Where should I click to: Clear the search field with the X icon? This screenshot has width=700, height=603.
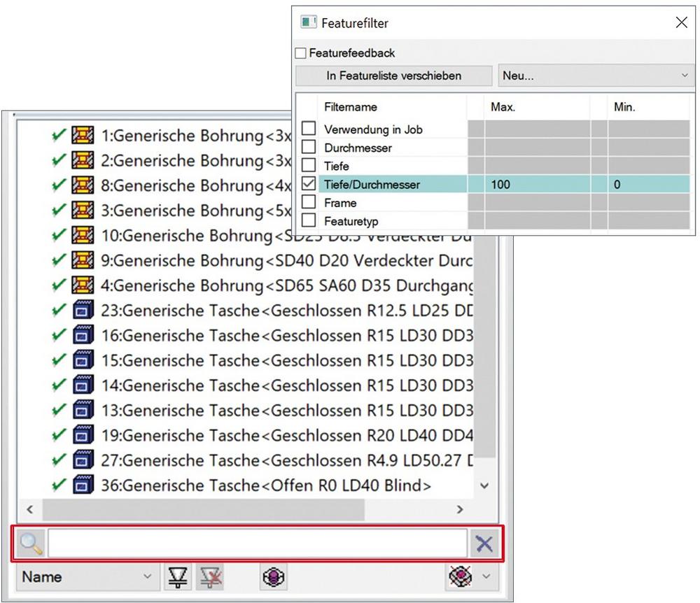[484, 544]
